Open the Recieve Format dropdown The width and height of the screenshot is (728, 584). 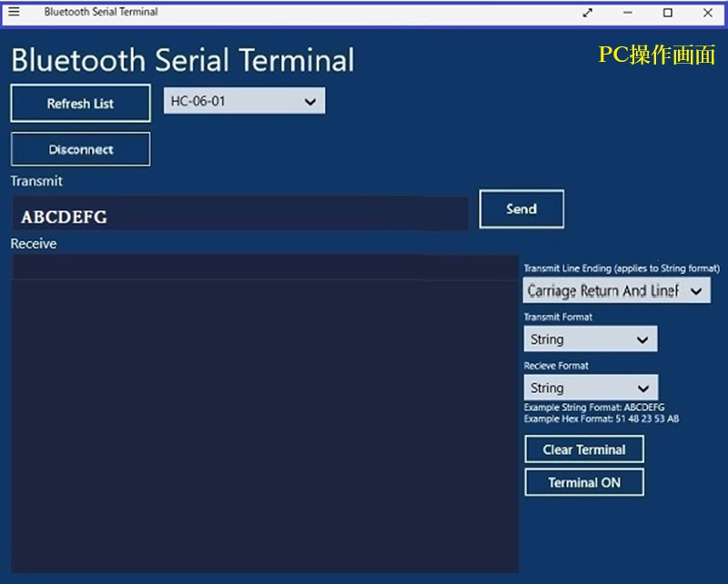click(x=590, y=388)
